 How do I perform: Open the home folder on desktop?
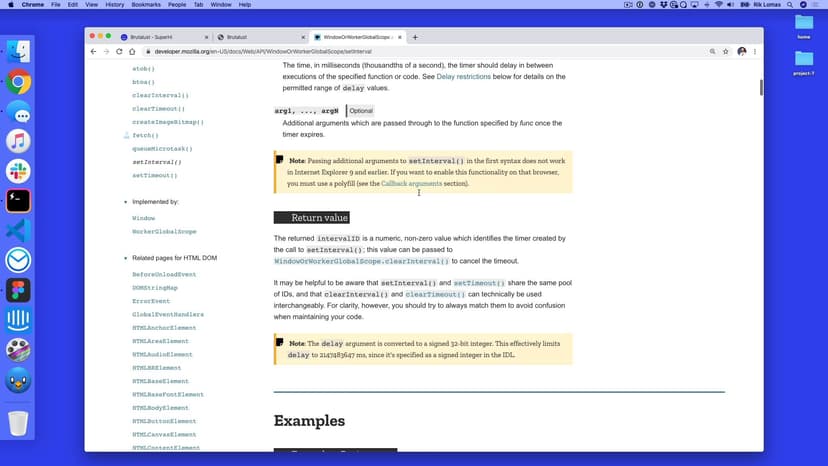803,25
